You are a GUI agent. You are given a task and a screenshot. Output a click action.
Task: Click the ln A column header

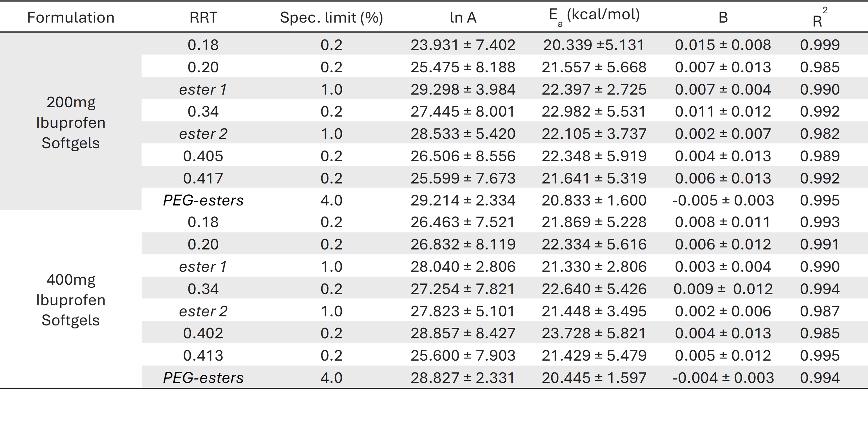[463, 17]
